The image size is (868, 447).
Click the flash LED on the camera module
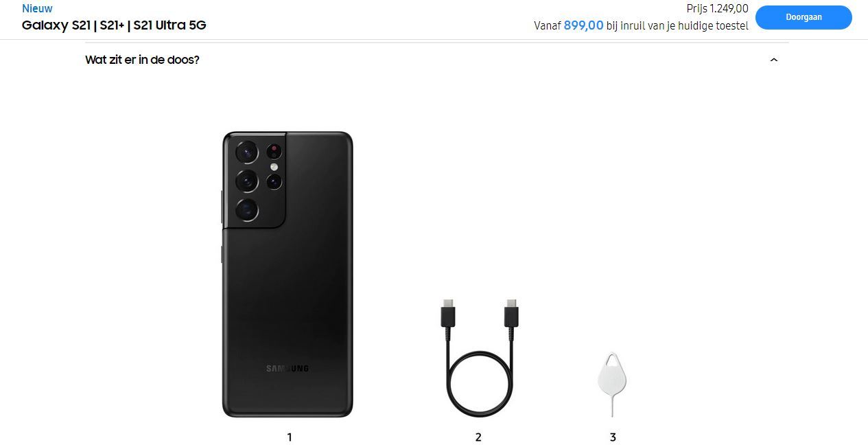(274, 167)
